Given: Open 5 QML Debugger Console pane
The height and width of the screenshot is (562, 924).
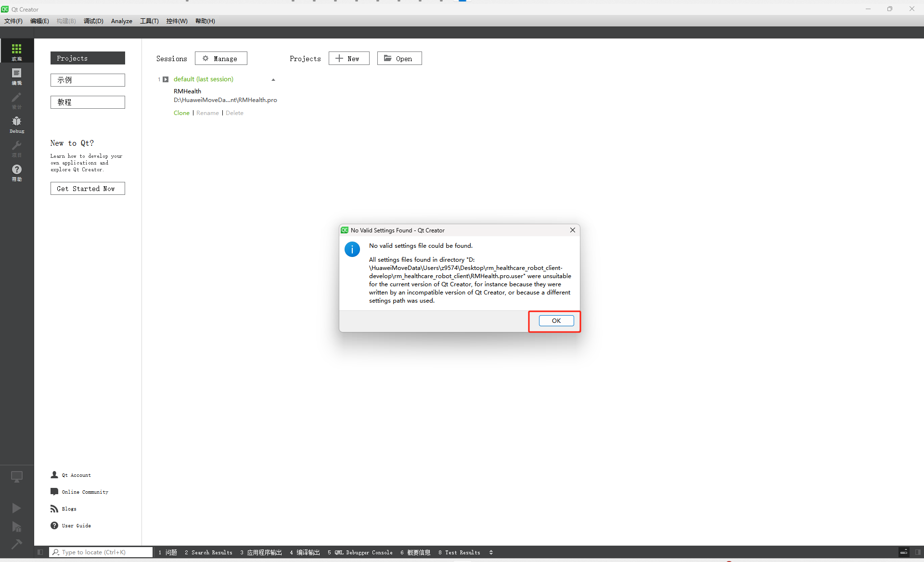Looking at the screenshot, I should (360, 552).
